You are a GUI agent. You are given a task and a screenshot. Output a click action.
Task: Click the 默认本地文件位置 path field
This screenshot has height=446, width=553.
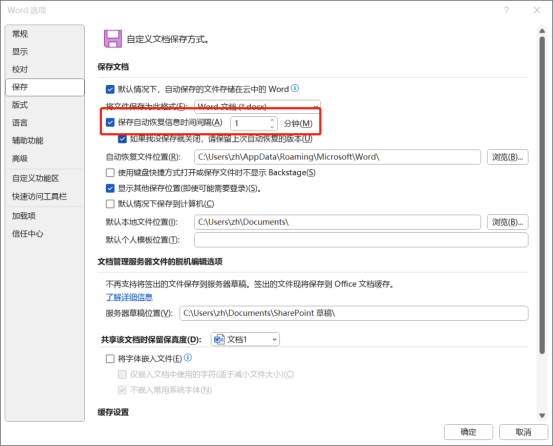pyautogui.click(x=338, y=222)
